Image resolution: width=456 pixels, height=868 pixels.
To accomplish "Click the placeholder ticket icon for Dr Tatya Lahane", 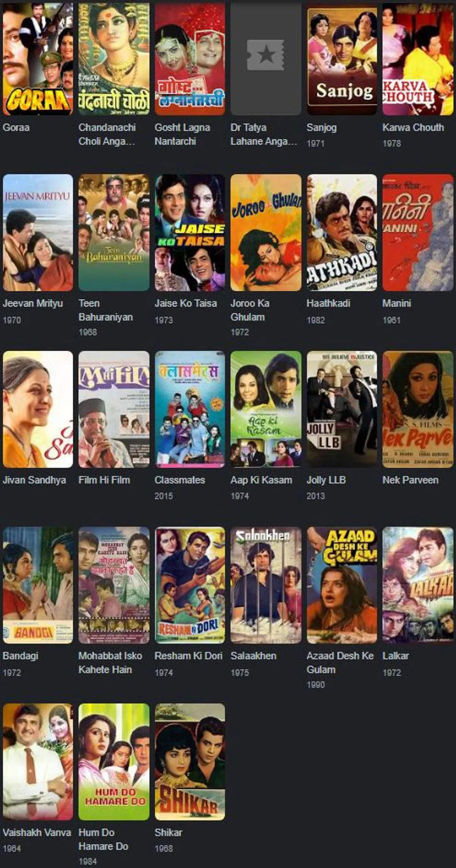I will tap(265, 55).
